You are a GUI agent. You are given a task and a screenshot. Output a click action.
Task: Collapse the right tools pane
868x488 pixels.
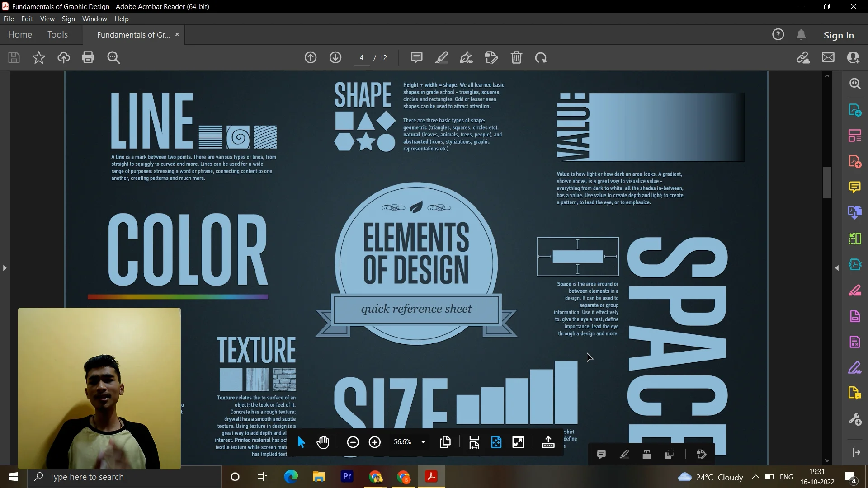coord(837,268)
